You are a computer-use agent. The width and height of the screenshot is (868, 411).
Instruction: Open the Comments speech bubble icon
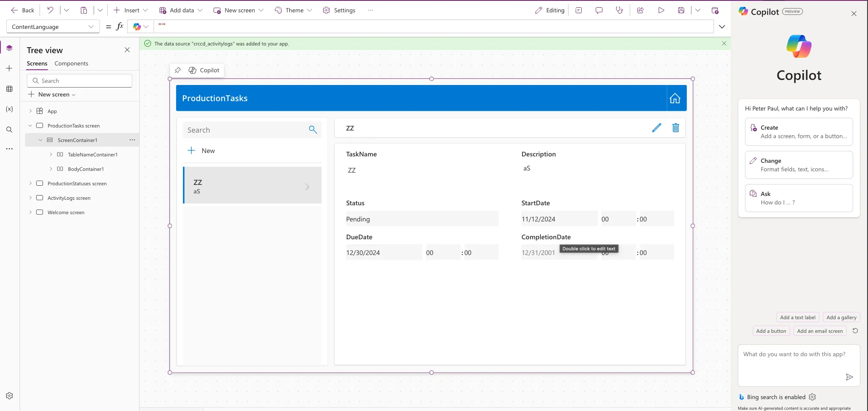click(599, 10)
